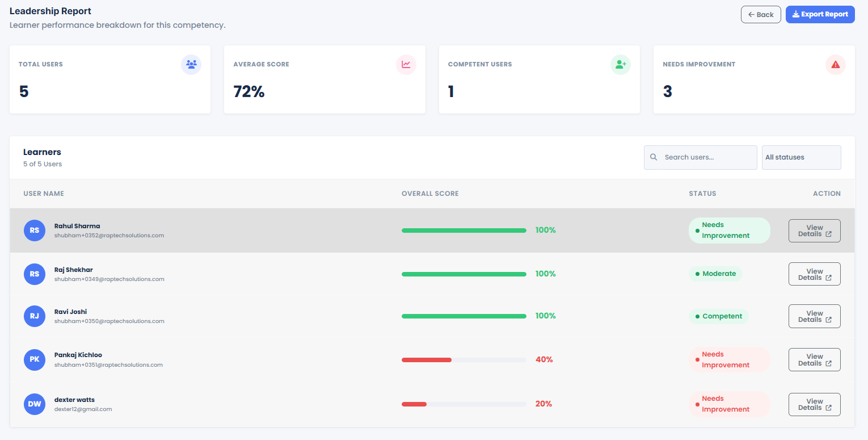This screenshot has height=440, width=868.
Task: Click the Average Score chart icon
Action: pyautogui.click(x=406, y=64)
